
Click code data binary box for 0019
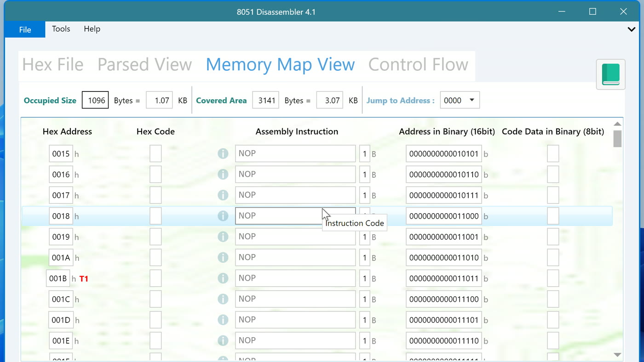(553, 237)
